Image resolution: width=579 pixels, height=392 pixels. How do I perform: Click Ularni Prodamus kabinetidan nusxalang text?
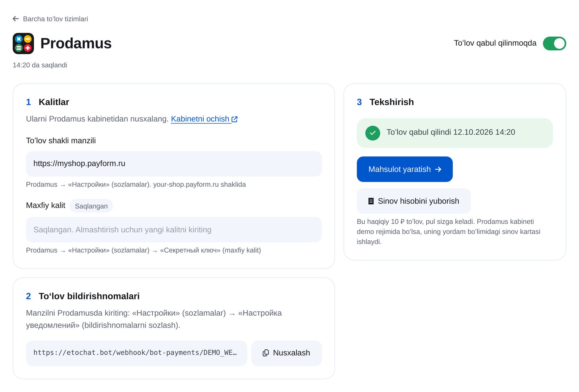point(97,119)
